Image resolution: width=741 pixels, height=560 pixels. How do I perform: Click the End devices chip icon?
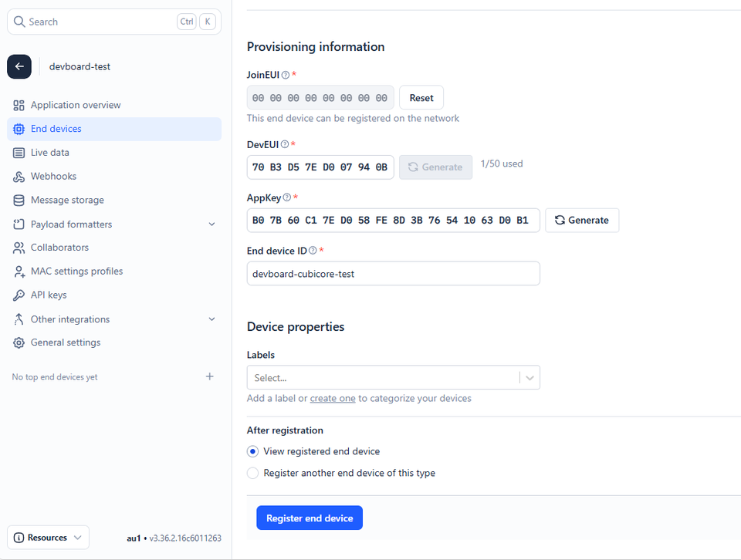tap(19, 129)
